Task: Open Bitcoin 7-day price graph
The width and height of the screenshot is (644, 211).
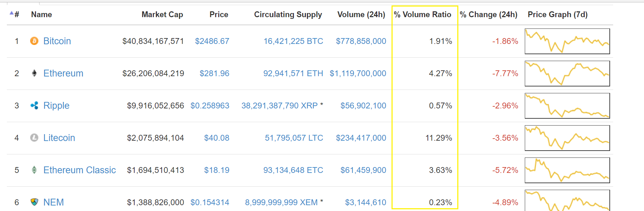Action: click(x=567, y=41)
